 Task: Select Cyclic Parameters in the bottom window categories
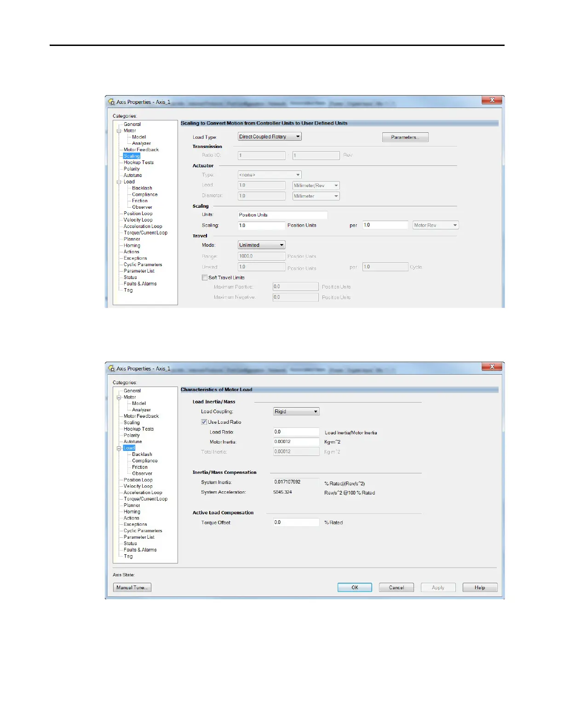[x=143, y=530]
